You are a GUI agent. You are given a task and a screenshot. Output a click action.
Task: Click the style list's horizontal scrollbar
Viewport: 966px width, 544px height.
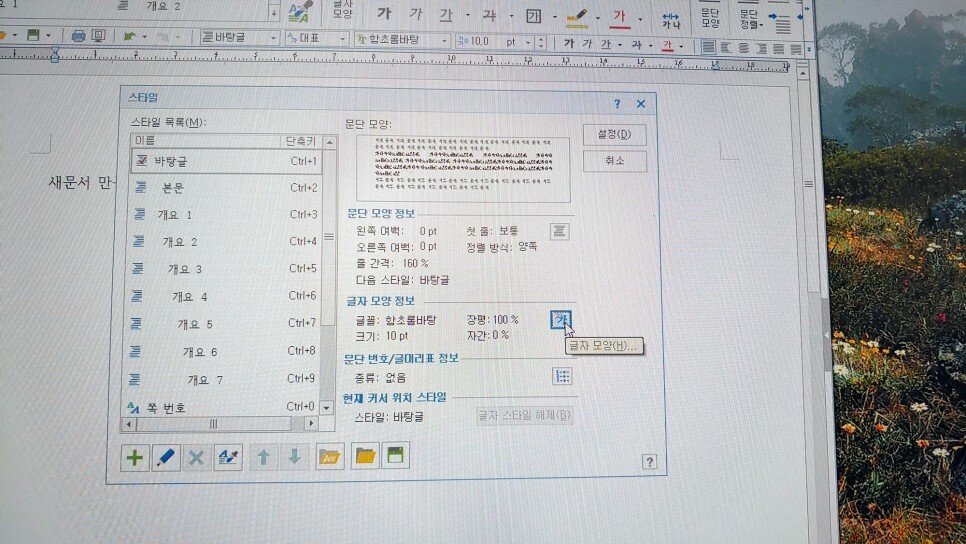click(x=220, y=424)
